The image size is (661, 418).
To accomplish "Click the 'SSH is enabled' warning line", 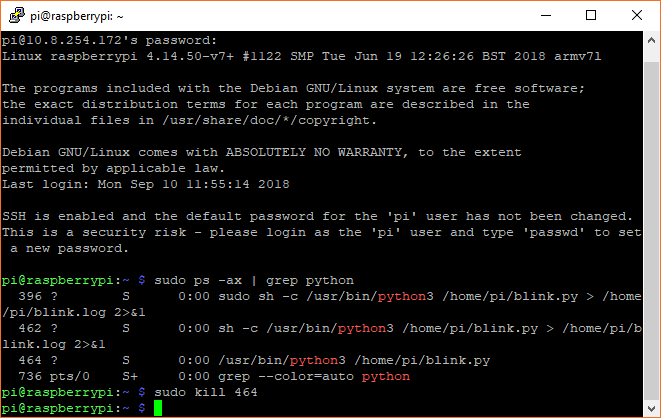I will [x=317, y=217].
